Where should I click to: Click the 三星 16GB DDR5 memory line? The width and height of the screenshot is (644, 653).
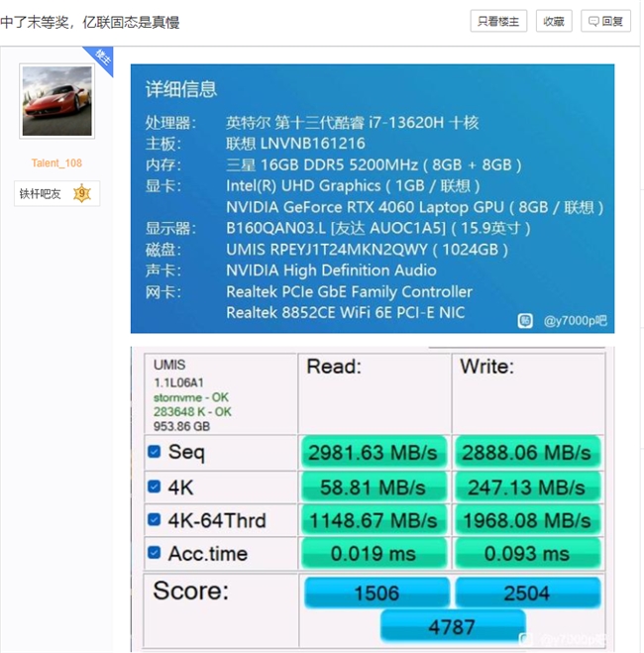(374, 164)
